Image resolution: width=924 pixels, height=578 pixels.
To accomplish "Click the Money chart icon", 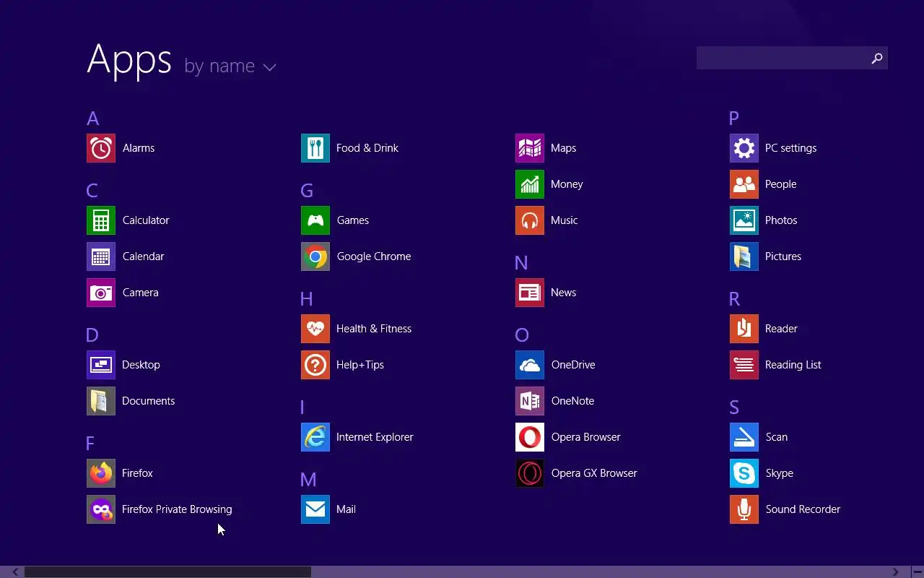I will click(530, 184).
